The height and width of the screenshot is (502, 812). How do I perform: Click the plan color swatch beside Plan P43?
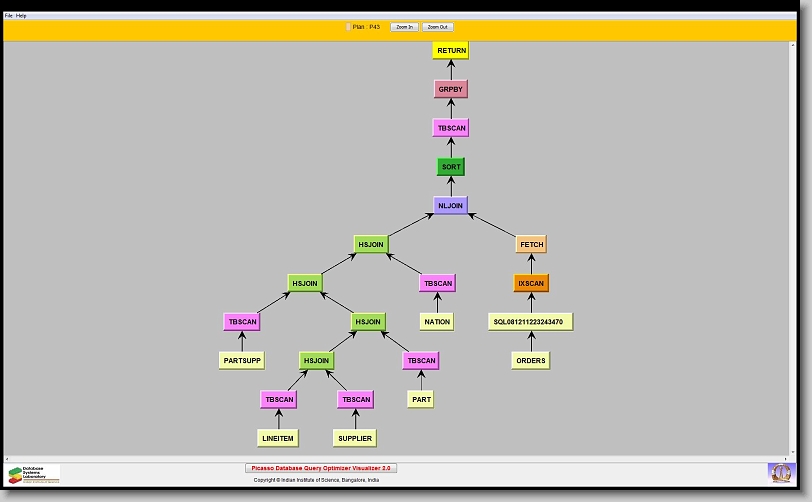[348, 27]
